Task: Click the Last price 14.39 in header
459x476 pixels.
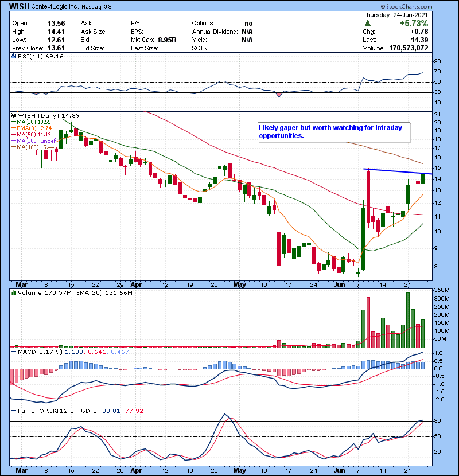Action: click(419, 40)
